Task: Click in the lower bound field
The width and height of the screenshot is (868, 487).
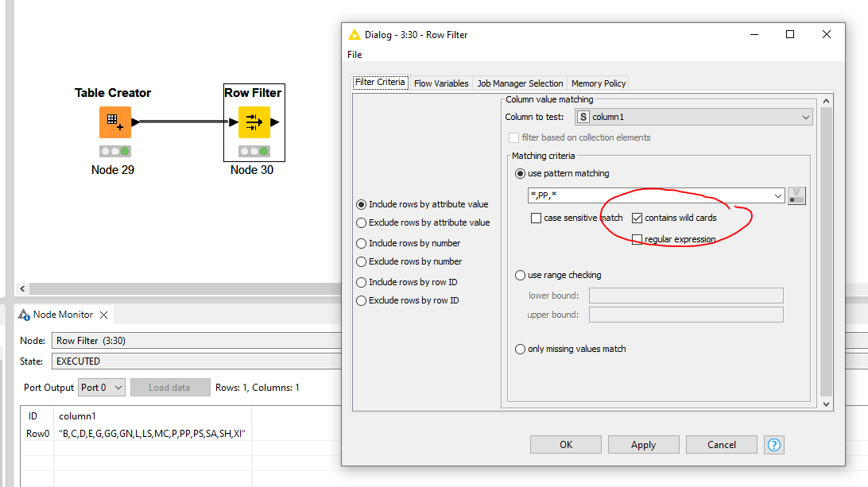Action: pos(685,296)
